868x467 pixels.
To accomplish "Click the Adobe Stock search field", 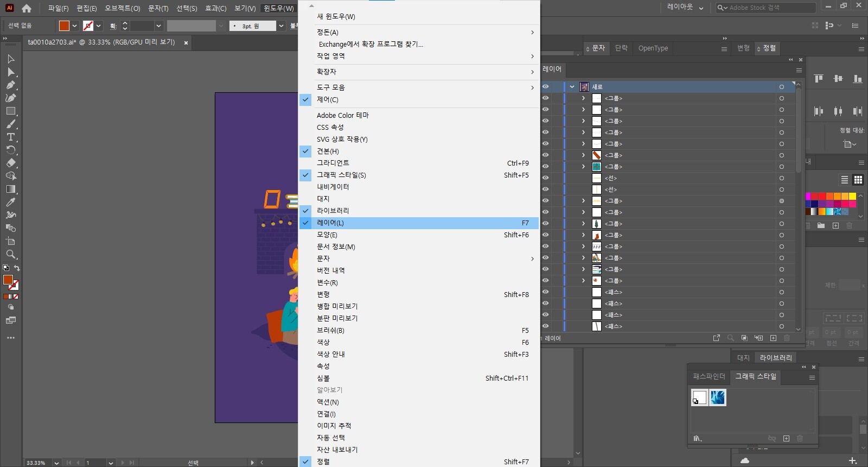I will [x=769, y=8].
